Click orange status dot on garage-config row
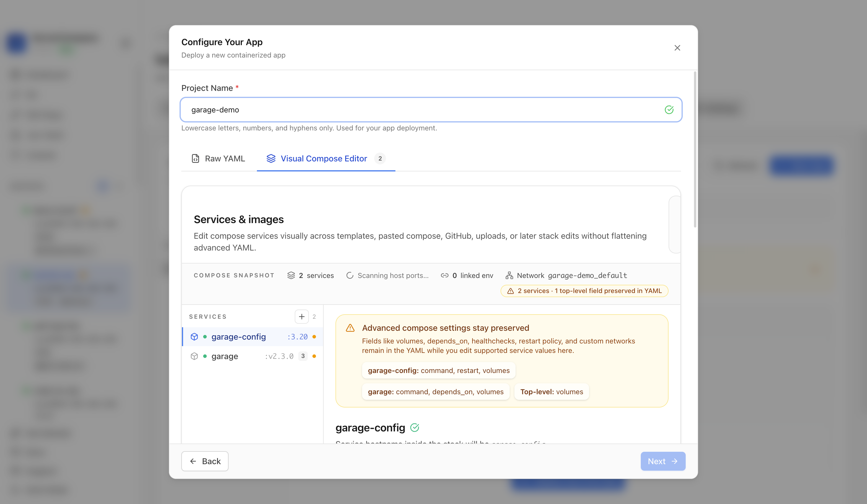 pyautogui.click(x=314, y=337)
